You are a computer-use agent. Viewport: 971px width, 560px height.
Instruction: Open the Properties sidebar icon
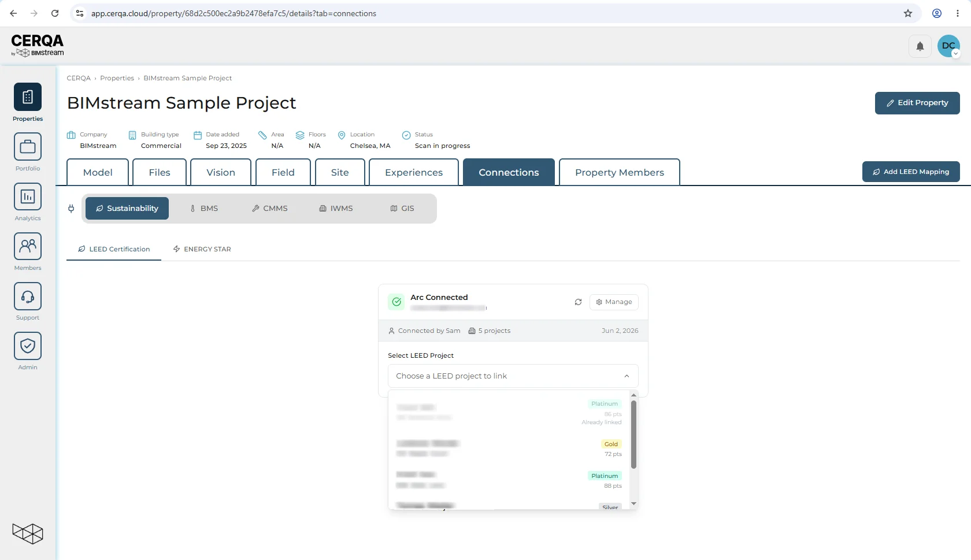pyautogui.click(x=28, y=97)
